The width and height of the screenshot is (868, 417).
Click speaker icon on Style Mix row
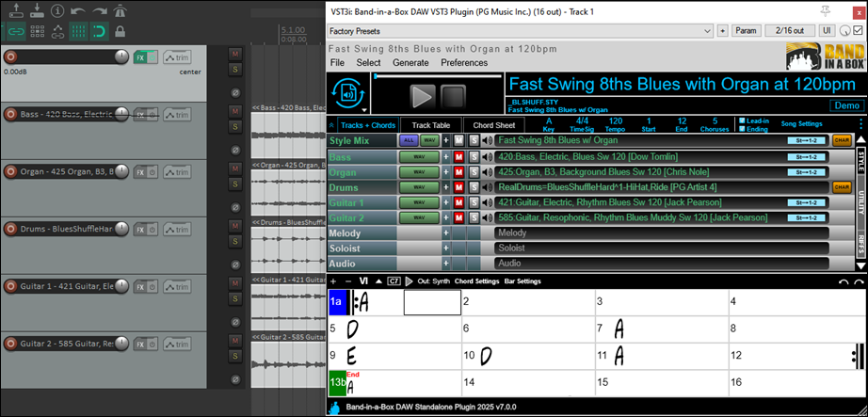click(x=487, y=140)
